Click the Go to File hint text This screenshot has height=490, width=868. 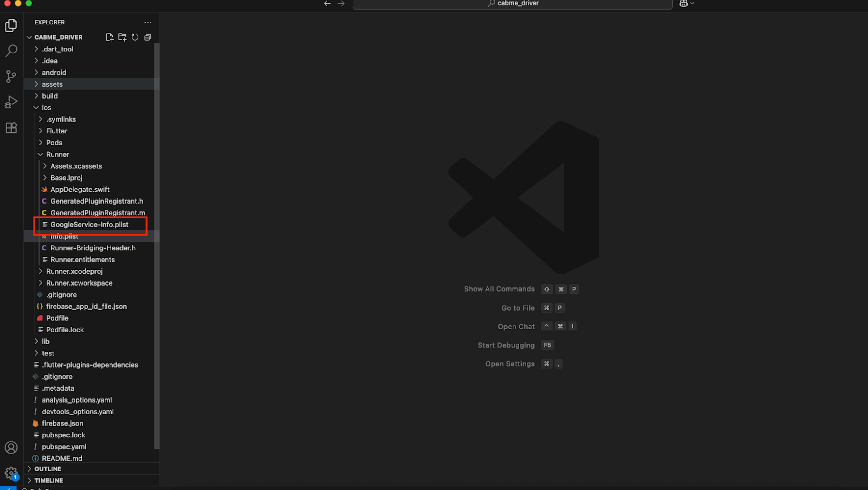point(518,308)
